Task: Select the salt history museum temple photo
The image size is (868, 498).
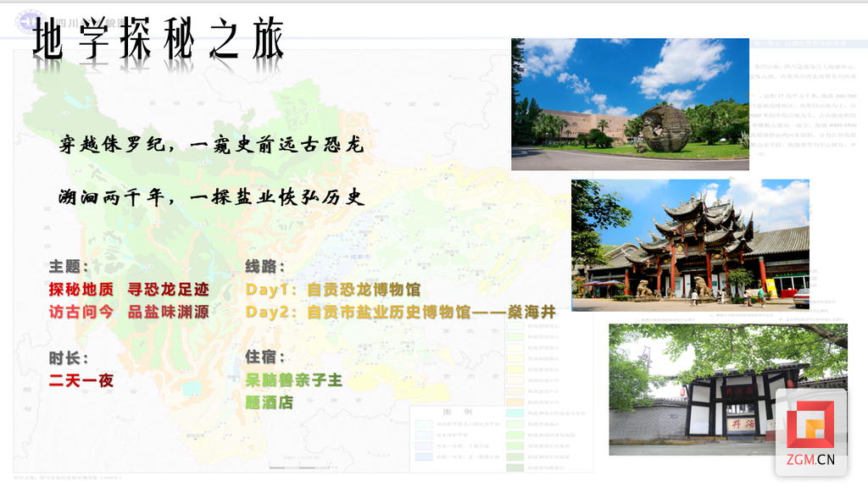Action: (x=690, y=245)
